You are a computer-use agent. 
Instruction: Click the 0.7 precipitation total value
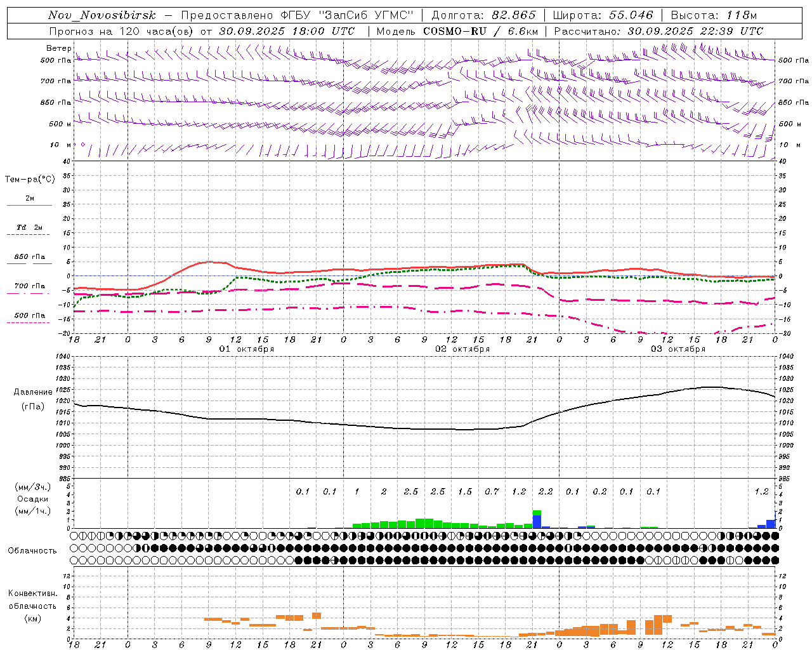pos(492,491)
